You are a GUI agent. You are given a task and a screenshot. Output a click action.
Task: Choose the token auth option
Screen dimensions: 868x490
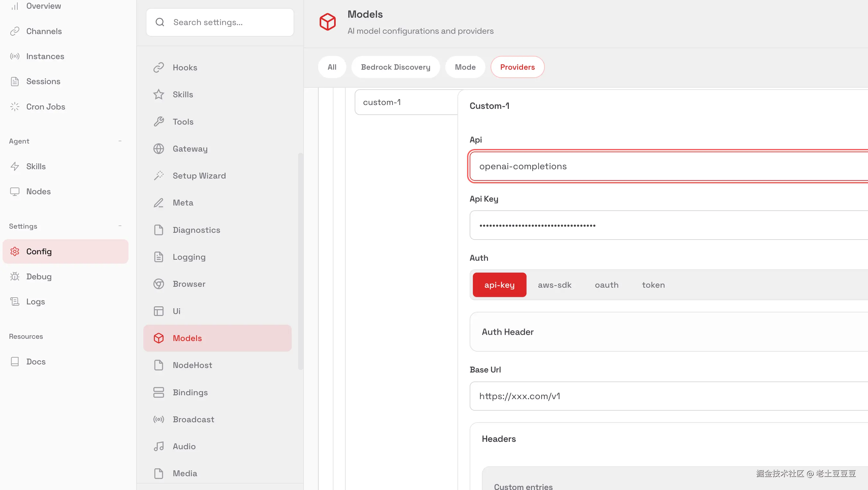click(653, 285)
